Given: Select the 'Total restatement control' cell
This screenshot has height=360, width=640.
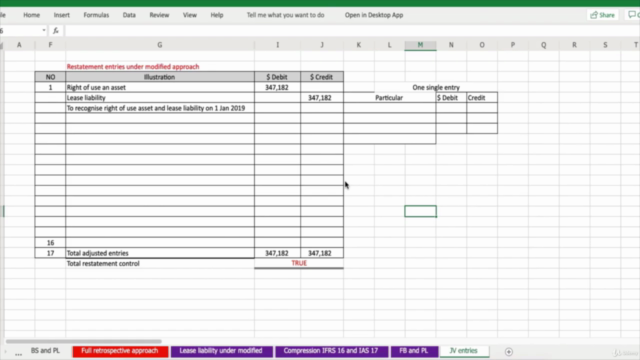Looking at the screenshot, I should click(160, 264).
